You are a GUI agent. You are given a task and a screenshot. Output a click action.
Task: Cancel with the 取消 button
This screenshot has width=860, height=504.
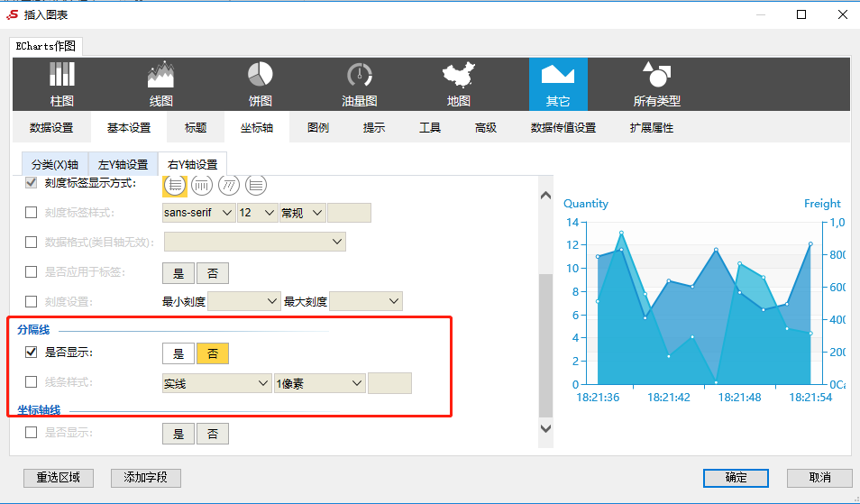(820, 478)
